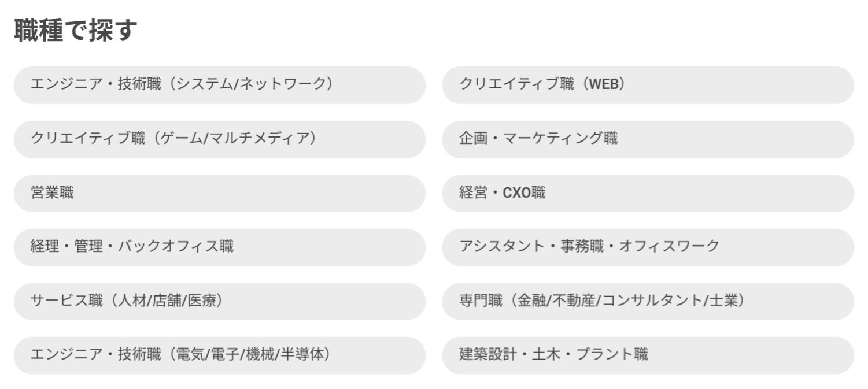Viewport: 868px width, 389px height.
Task: Click the 職種で探す heading
Action: tap(75, 31)
